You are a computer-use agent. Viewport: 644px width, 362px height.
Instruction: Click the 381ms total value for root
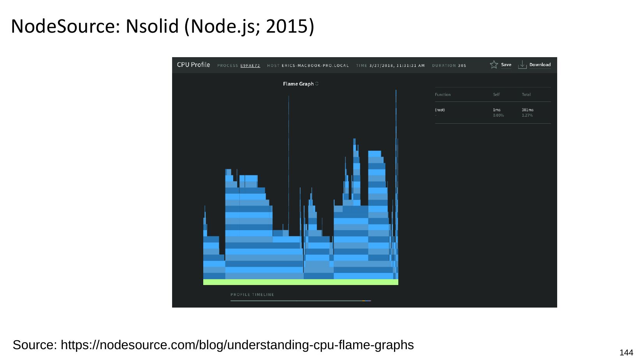pyautogui.click(x=528, y=110)
